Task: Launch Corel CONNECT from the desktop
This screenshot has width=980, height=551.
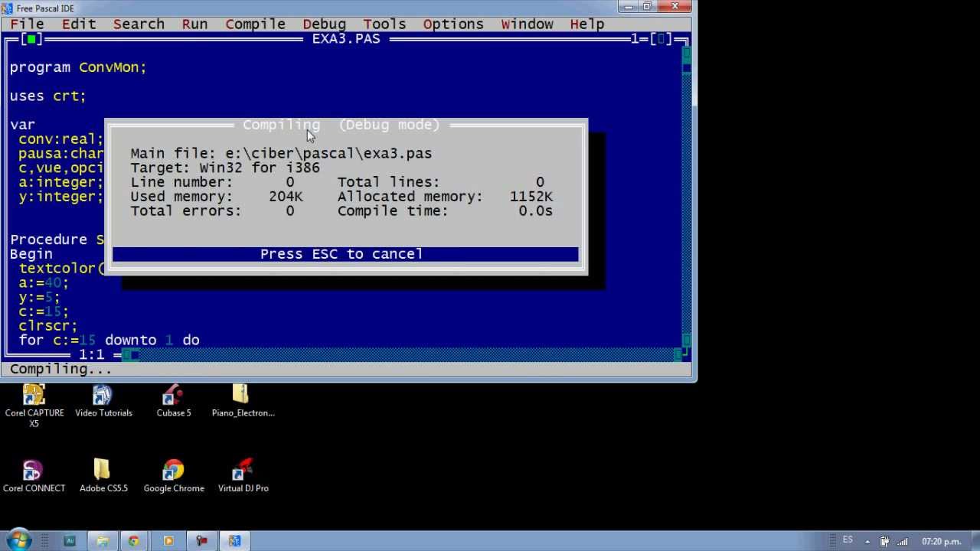Action: click(x=34, y=468)
